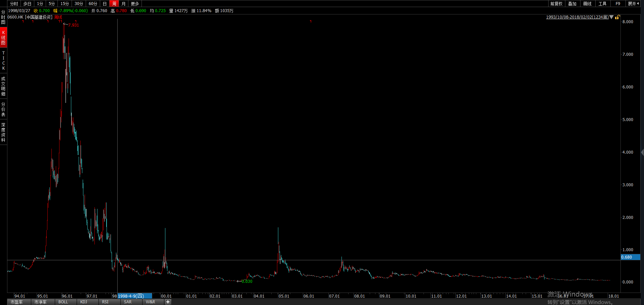Click the 画线 drawing button

click(587, 4)
